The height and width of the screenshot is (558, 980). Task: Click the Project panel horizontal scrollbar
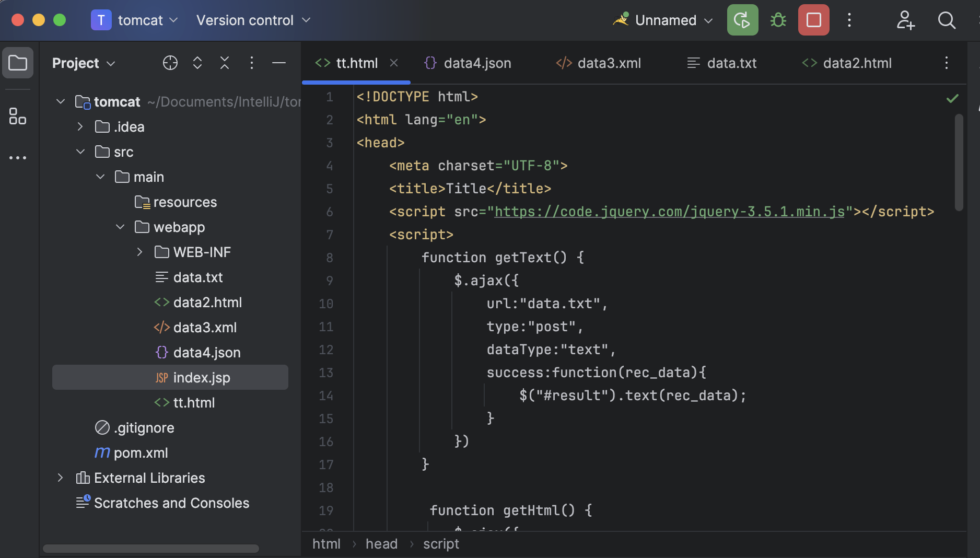pyautogui.click(x=150, y=549)
